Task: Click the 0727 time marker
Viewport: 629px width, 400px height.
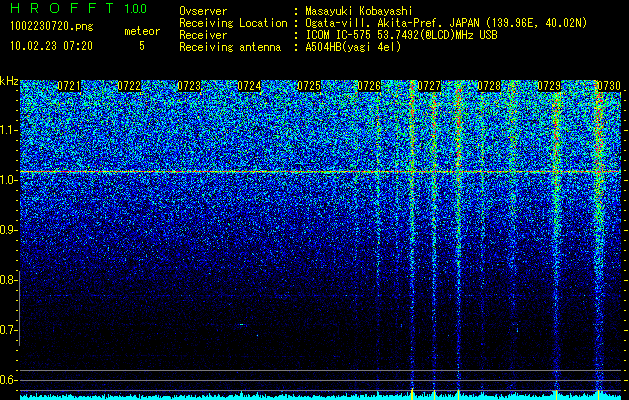Action: [429, 86]
